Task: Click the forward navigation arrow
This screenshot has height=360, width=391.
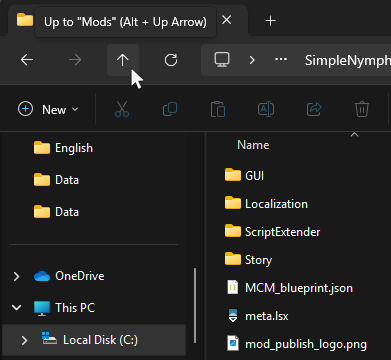Action: click(x=75, y=60)
